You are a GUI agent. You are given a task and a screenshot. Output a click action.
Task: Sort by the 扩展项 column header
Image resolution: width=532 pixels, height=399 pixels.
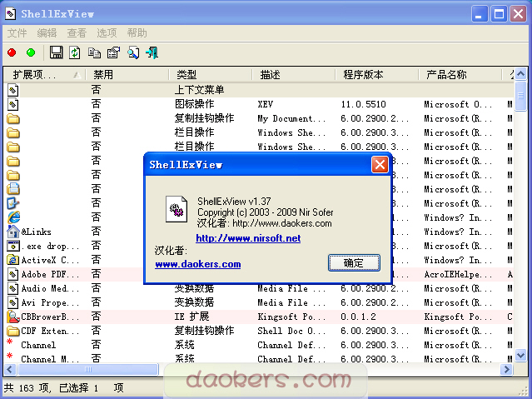(44, 74)
